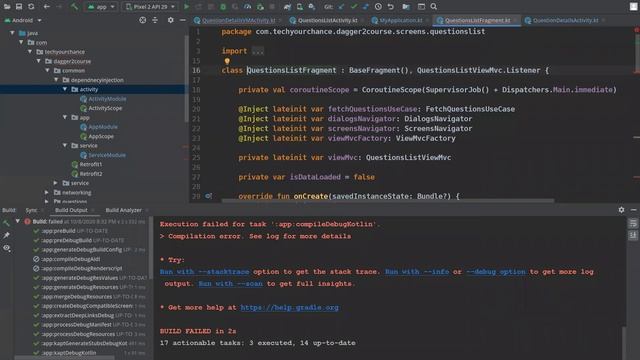Show Git history clock icon

click(x=378, y=7)
